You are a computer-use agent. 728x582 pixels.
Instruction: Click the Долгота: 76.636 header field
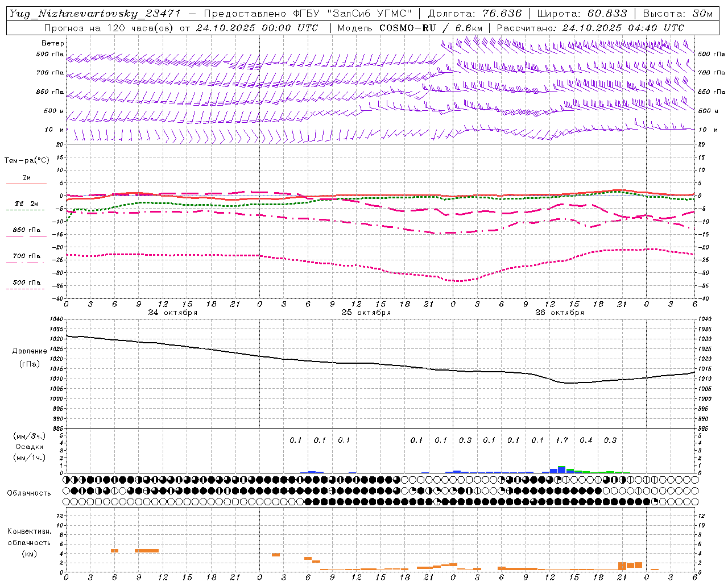click(474, 14)
